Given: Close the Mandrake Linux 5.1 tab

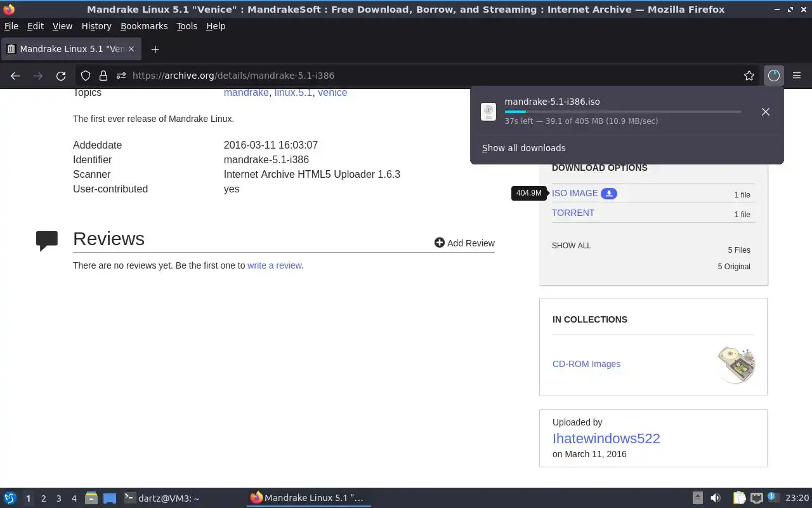Looking at the screenshot, I should tap(131, 49).
